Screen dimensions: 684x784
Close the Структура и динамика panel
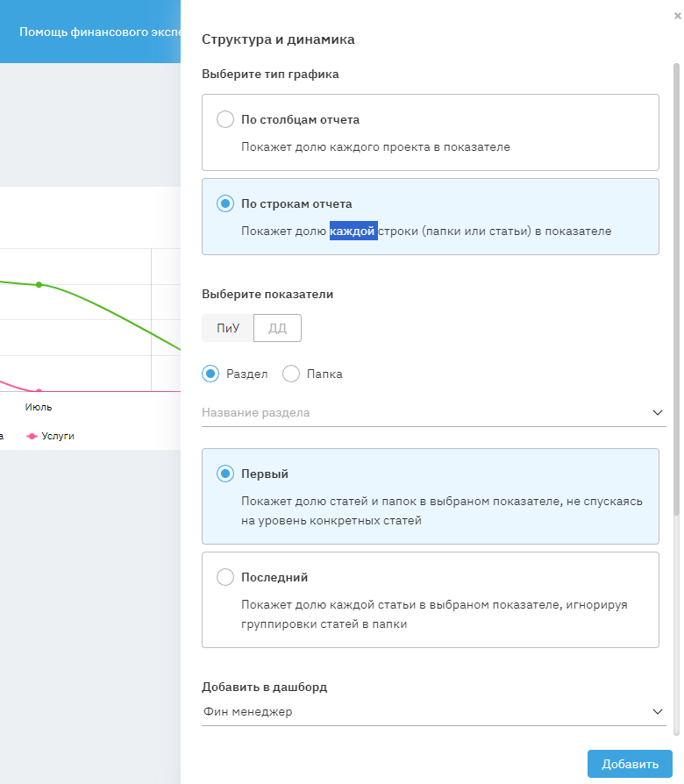(x=675, y=15)
